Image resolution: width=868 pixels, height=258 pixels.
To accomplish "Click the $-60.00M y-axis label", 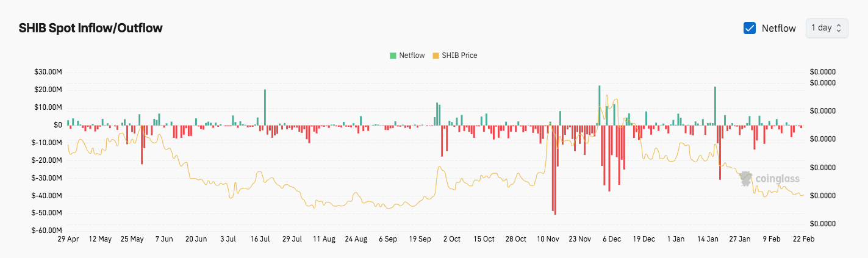I will click(48, 231).
